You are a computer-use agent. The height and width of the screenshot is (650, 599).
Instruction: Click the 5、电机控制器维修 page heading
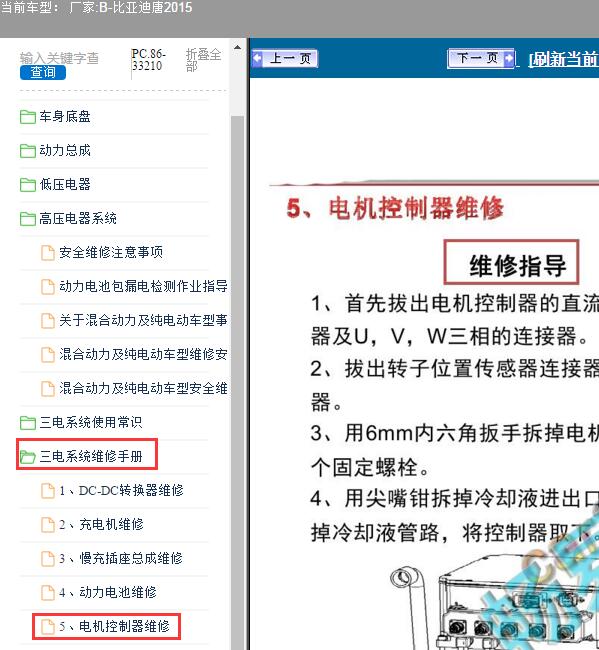[x=395, y=208]
